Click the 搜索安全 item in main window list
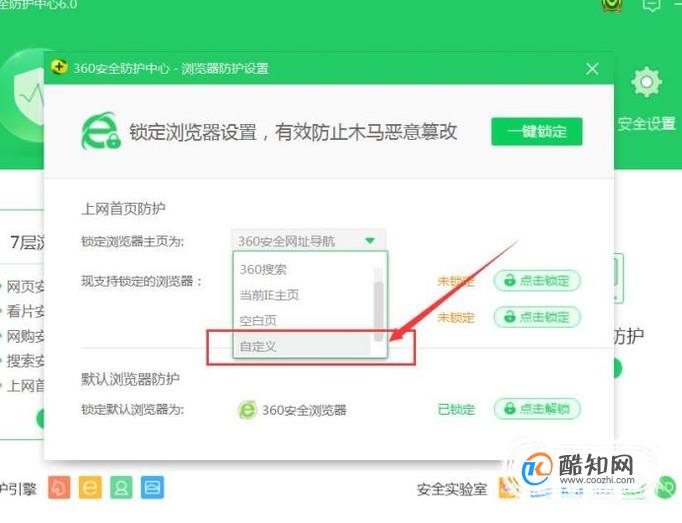The height and width of the screenshot is (523, 682). tap(25, 361)
